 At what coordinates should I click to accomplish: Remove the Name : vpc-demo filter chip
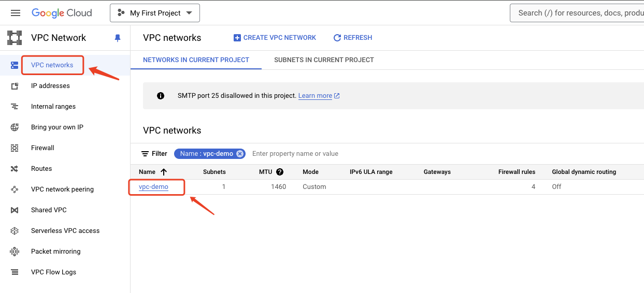tap(240, 154)
